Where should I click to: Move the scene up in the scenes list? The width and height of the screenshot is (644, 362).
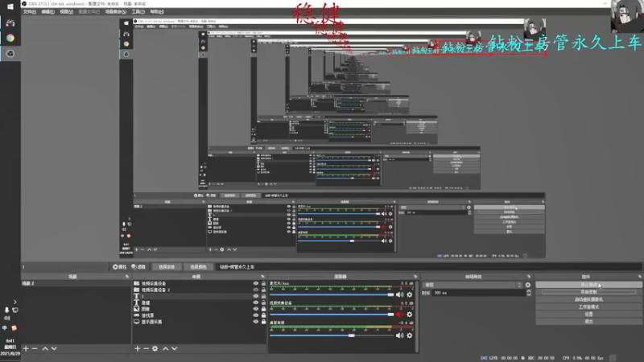coord(45,348)
